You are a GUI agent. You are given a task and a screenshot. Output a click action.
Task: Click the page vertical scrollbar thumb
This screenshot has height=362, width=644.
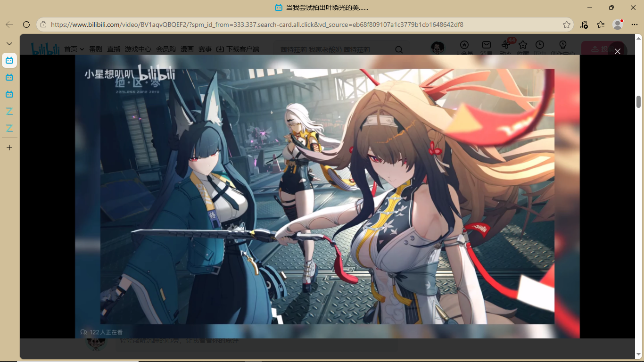point(639,101)
